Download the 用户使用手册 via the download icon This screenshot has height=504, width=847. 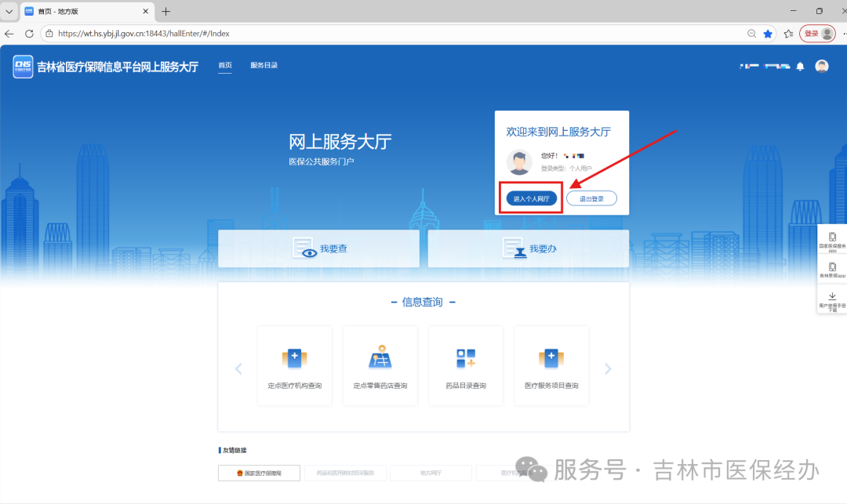[x=833, y=300]
